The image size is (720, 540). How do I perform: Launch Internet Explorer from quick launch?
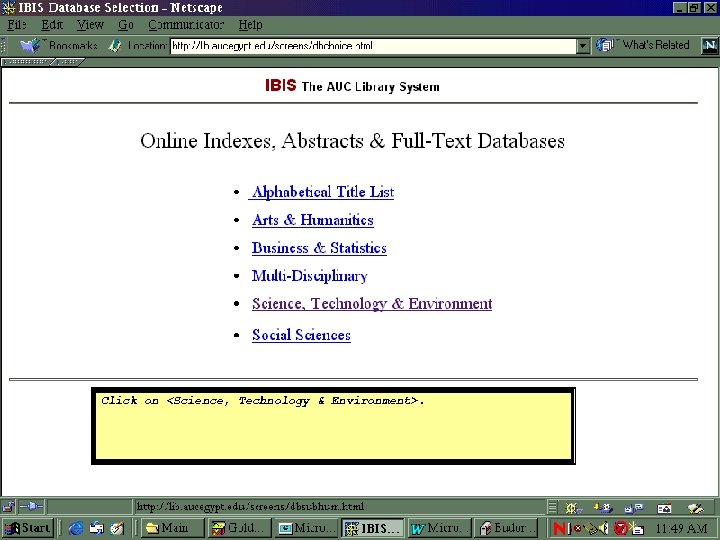[76, 529]
